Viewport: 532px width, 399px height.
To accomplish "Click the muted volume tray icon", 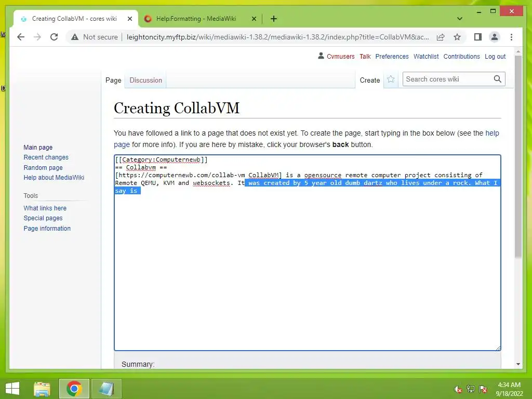I will tap(458, 389).
